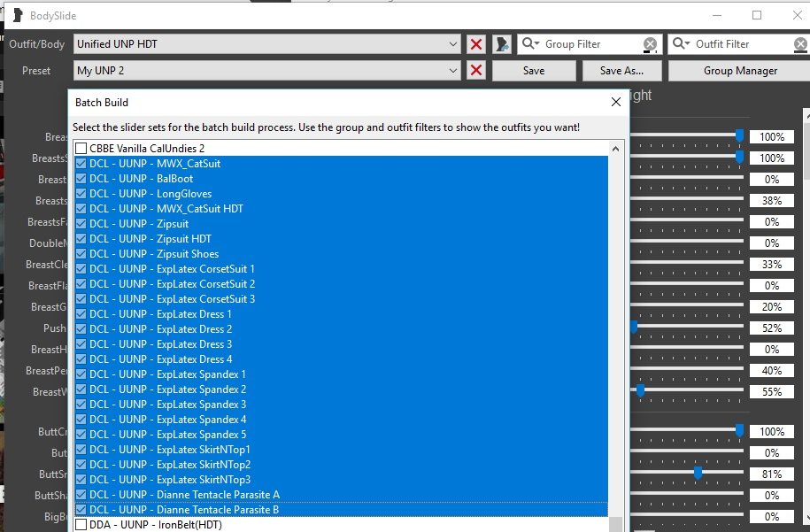Viewport: 810px width, 532px height.
Task: Uncheck DCL - UUNP - BalBoot
Action: (x=81, y=179)
